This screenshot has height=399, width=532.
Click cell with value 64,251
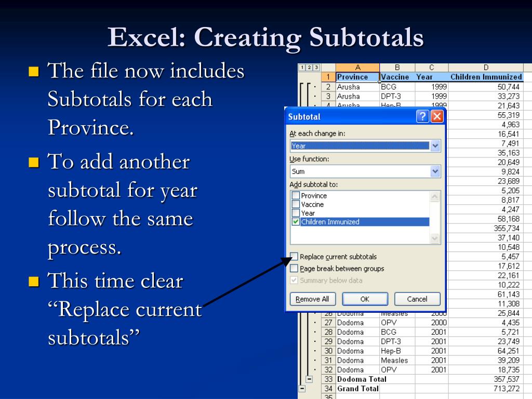point(486,351)
